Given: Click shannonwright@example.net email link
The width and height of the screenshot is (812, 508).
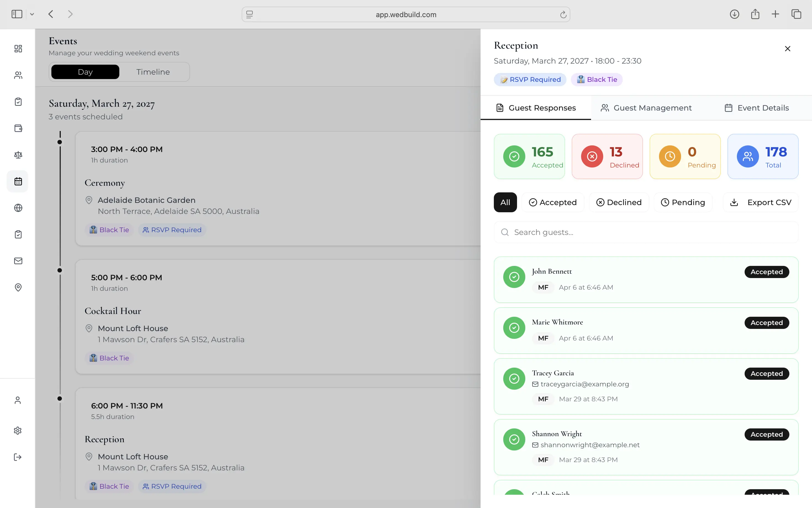Looking at the screenshot, I should tap(590, 445).
